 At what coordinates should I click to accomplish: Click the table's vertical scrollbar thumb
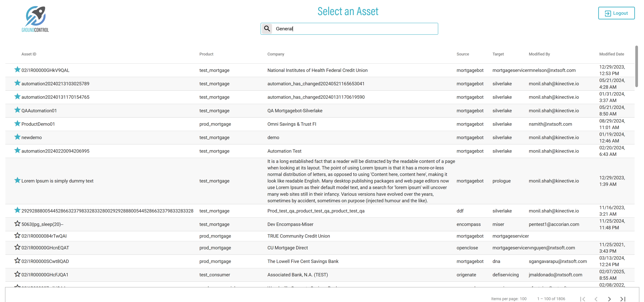click(x=636, y=66)
